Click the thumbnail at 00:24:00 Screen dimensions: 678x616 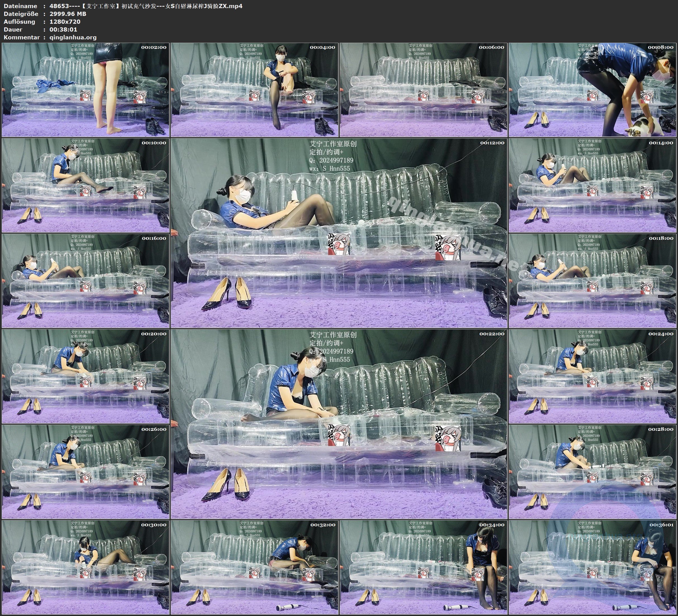click(592, 376)
